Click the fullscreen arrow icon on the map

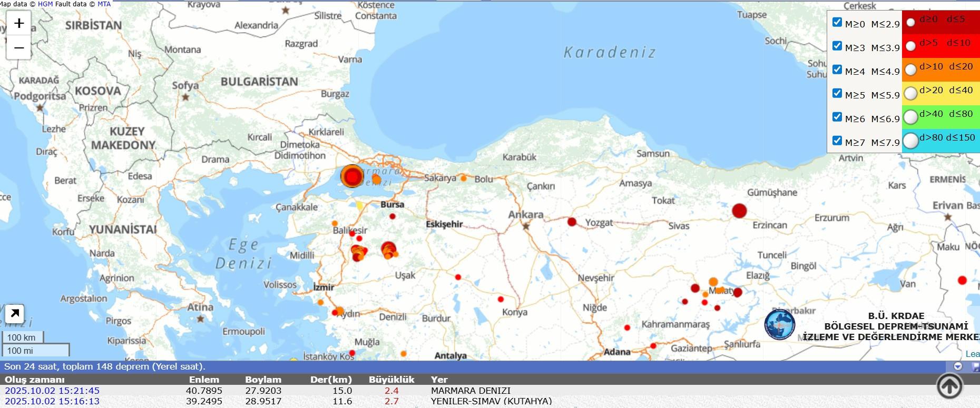click(x=14, y=314)
